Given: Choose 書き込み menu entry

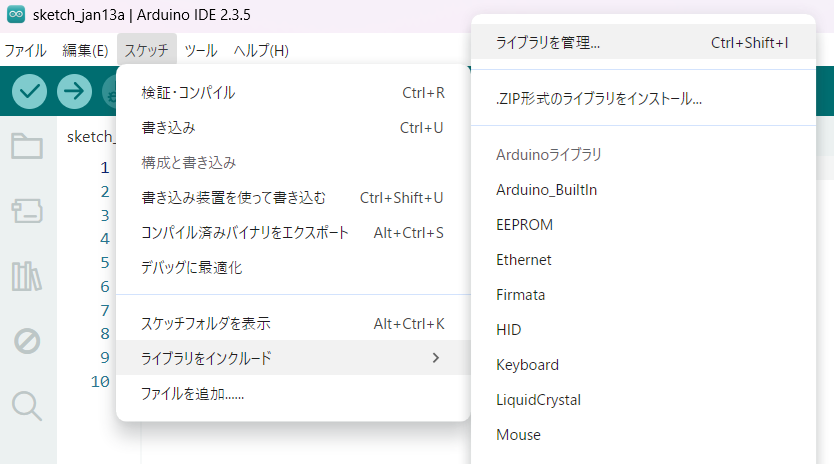Looking at the screenshot, I should [168, 128].
